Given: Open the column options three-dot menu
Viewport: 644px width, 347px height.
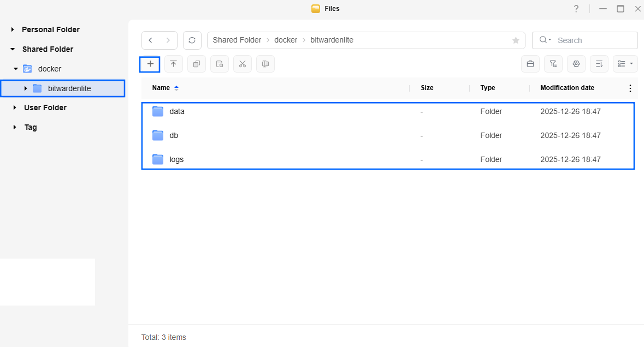Looking at the screenshot, I should 630,88.
